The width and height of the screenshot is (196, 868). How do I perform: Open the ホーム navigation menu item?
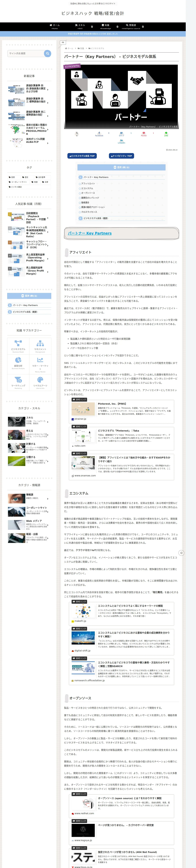55,27
